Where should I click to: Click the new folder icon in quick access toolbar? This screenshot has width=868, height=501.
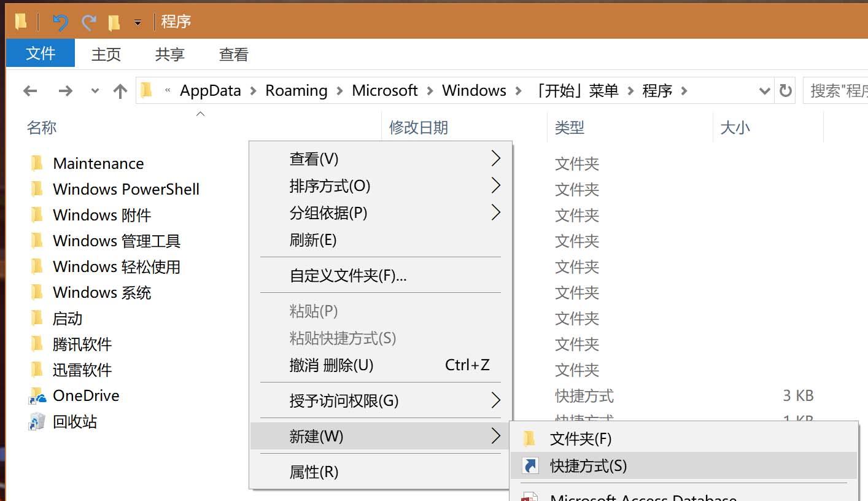click(x=114, y=23)
